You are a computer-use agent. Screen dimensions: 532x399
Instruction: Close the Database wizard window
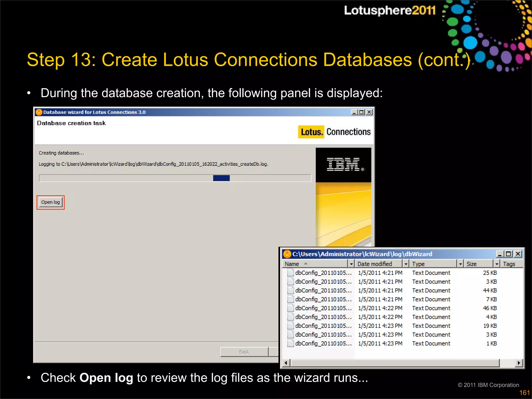[369, 112]
